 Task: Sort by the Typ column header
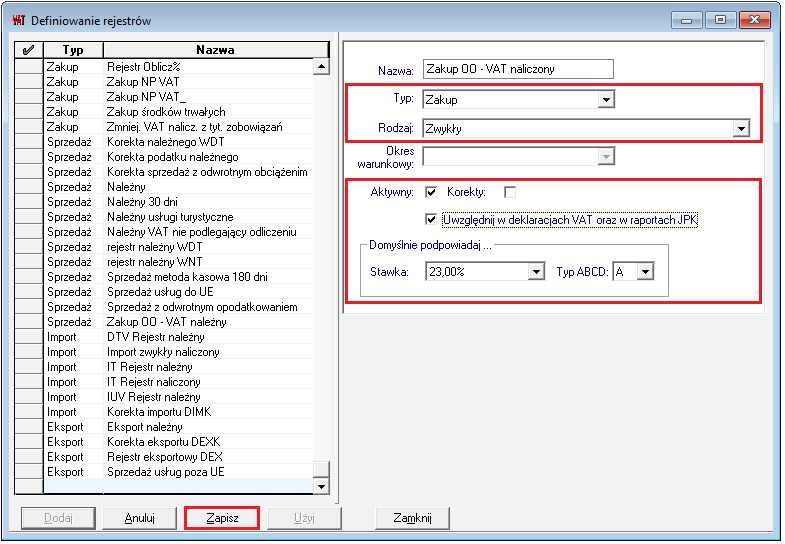(73, 50)
